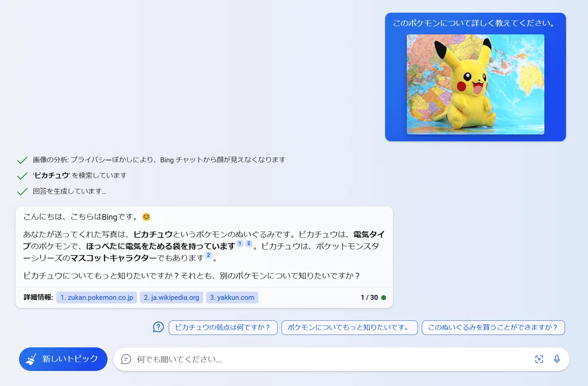The height and width of the screenshot is (386, 588).
Task: Activate the microphone voice input icon
Action: click(557, 360)
